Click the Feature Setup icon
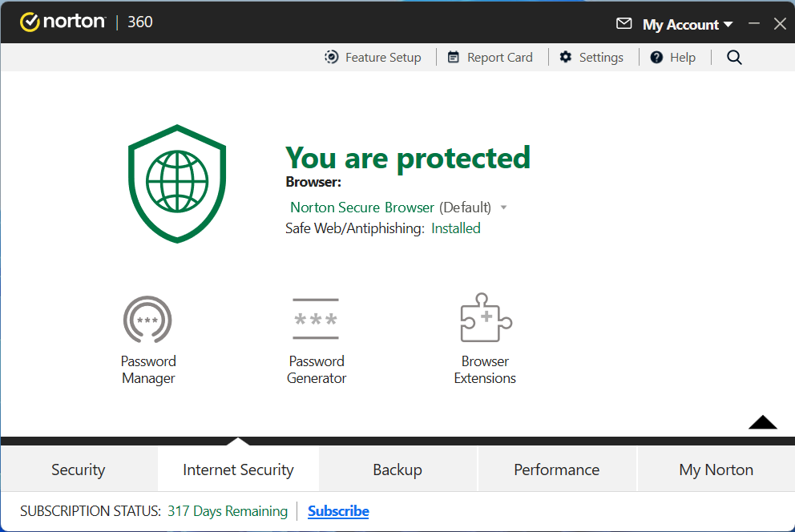 coord(332,57)
